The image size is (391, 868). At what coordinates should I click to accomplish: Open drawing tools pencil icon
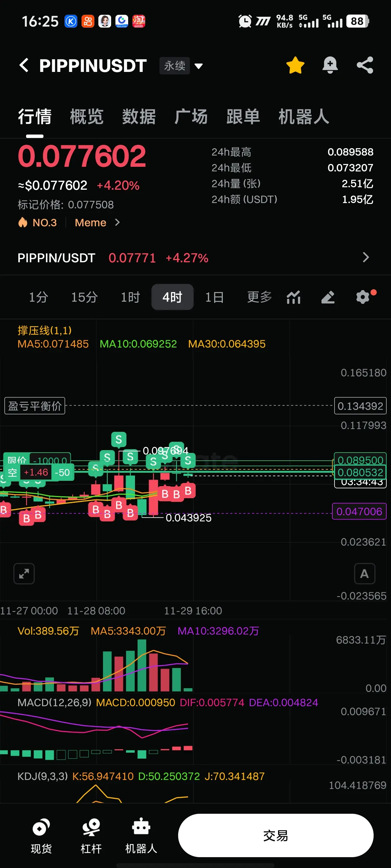point(328,297)
